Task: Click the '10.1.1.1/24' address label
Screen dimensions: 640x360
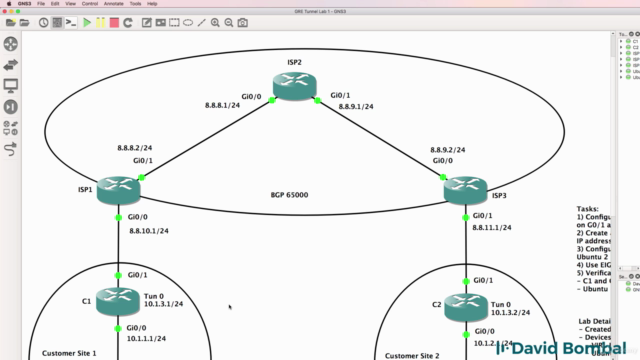Action: tap(146, 339)
